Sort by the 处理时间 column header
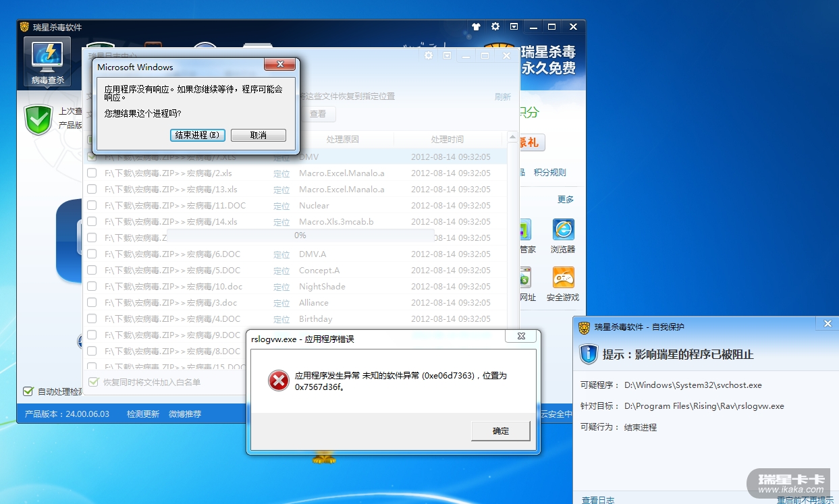 coord(448,139)
